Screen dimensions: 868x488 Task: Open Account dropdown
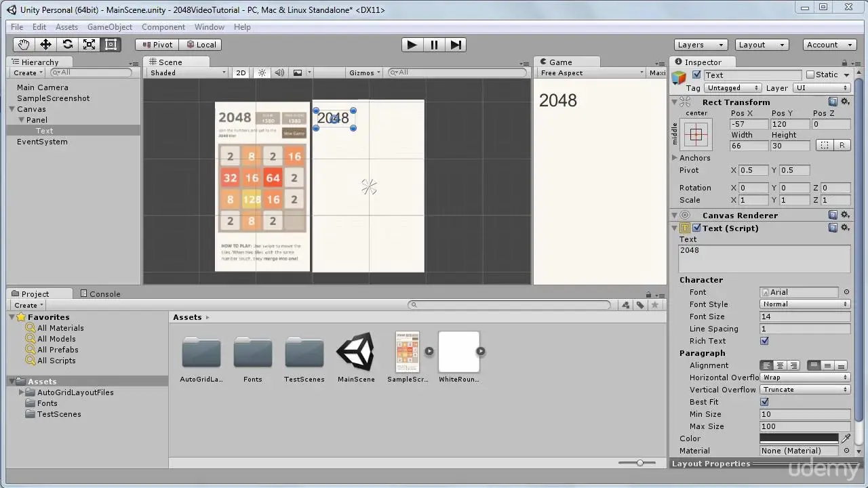(x=829, y=45)
